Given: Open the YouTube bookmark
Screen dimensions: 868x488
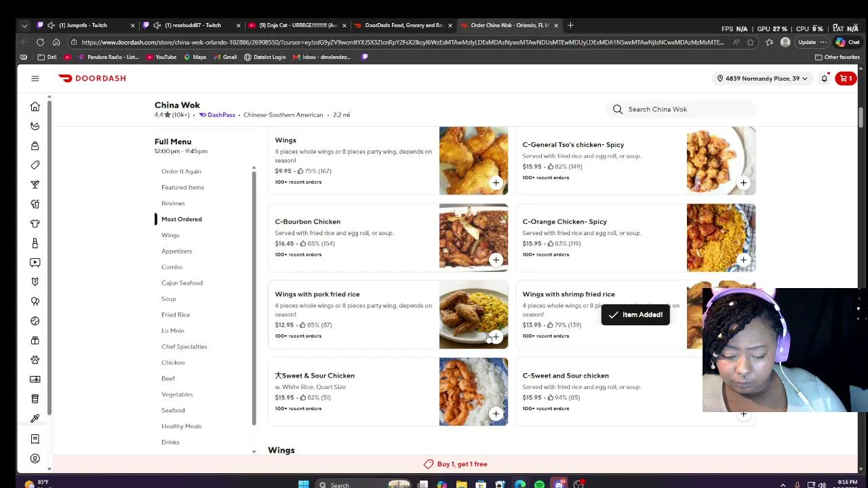Looking at the screenshot, I should click(161, 57).
